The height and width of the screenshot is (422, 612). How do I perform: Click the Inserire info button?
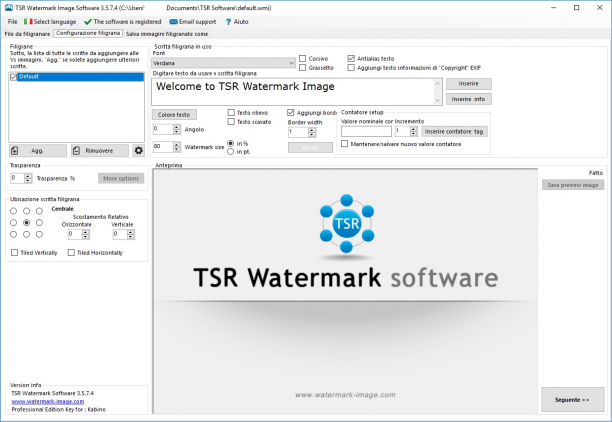pyautogui.click(x=469, y=99)
